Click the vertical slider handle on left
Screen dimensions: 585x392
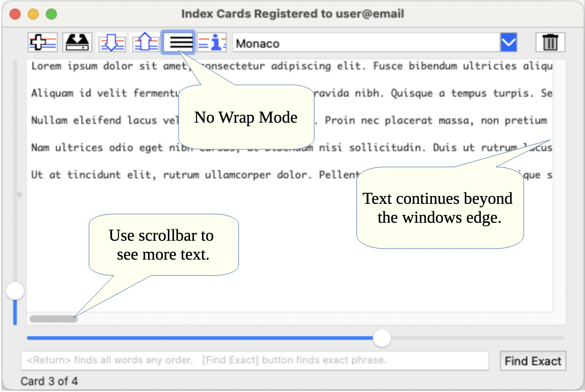tap(15, 291)
